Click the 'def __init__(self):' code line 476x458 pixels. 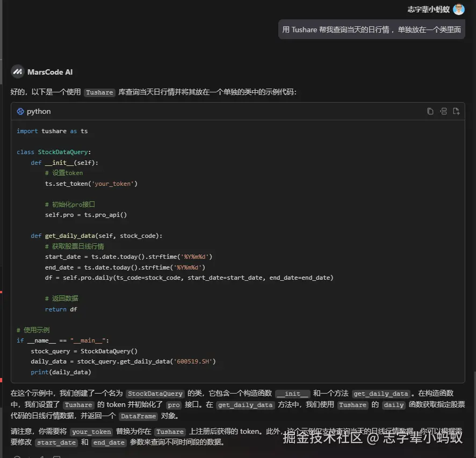point(64,163)
